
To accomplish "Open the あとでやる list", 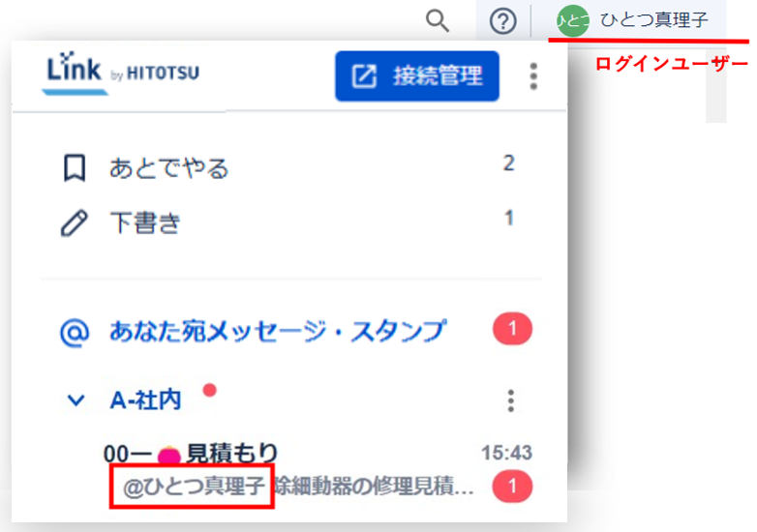I will (x=169, y=168).
